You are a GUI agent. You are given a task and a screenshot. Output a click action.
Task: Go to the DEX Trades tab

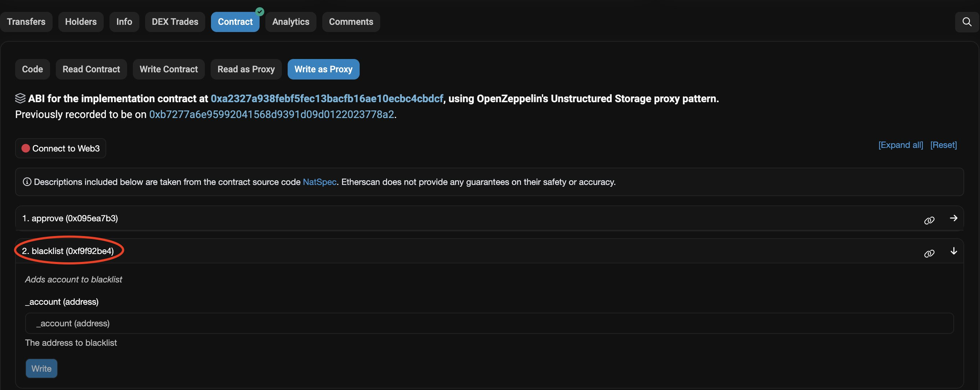click(175, 22)
